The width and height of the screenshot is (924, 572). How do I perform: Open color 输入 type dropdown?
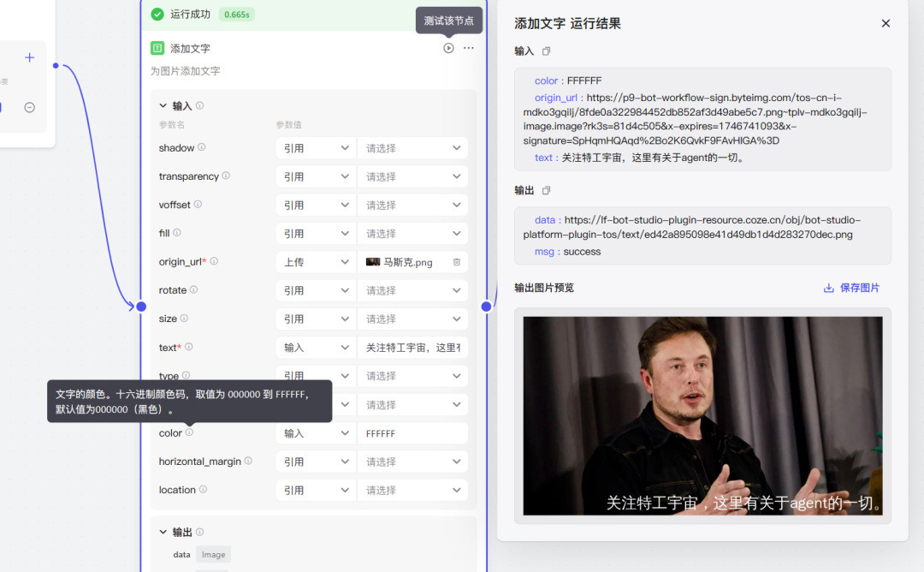(x=316, y=433)
